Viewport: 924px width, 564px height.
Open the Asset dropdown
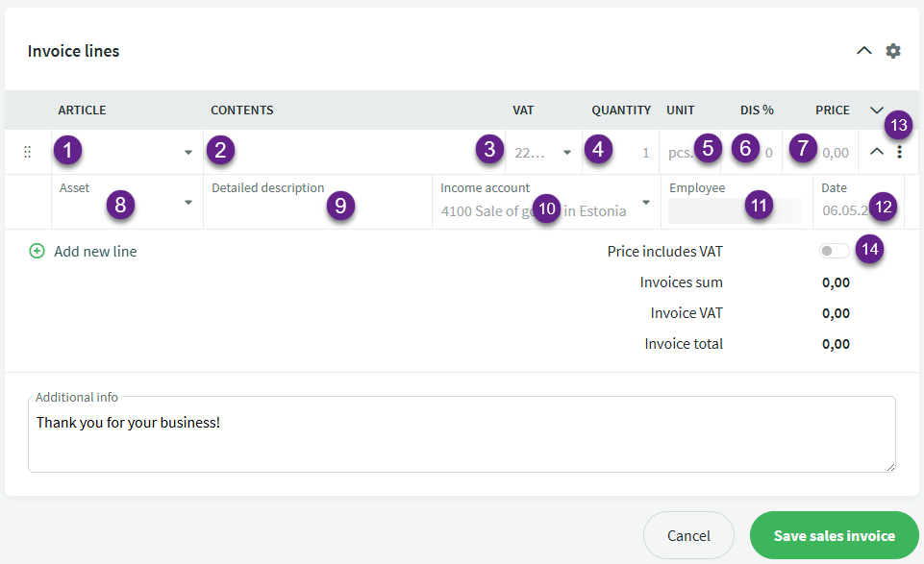pyautogui.click(x=187, y=203)
